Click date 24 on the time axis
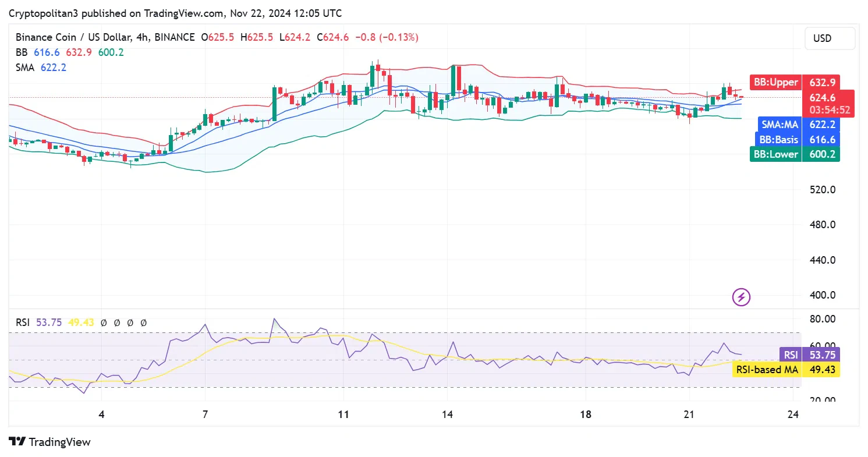The width and height of the screenshot is (868, 457). click(x=792, y=415)
